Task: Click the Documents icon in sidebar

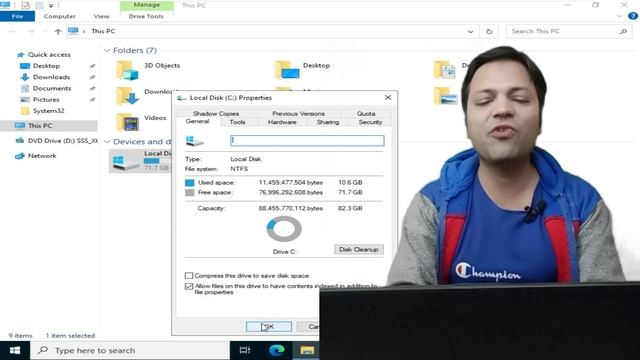Action: coord(25,88)
